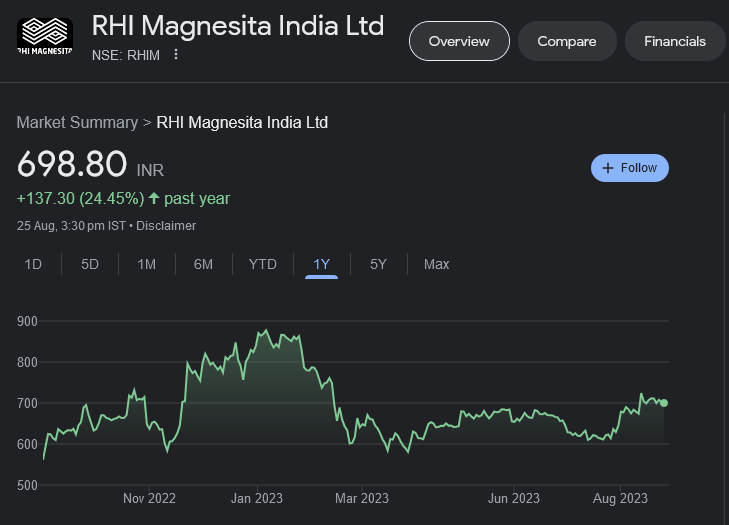Open the Market Summary breadcrumb link
The width and height of the screenshot is (729, 525).
77,122
